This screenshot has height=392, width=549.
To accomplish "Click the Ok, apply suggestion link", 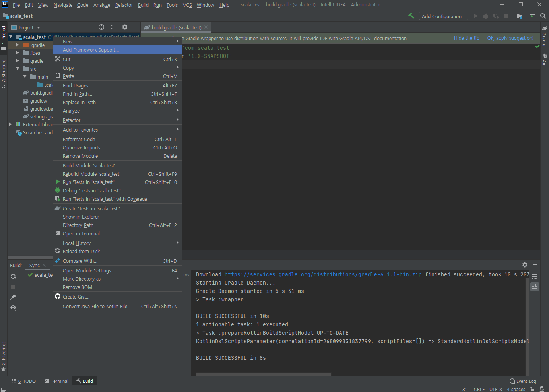I will 510,38.
